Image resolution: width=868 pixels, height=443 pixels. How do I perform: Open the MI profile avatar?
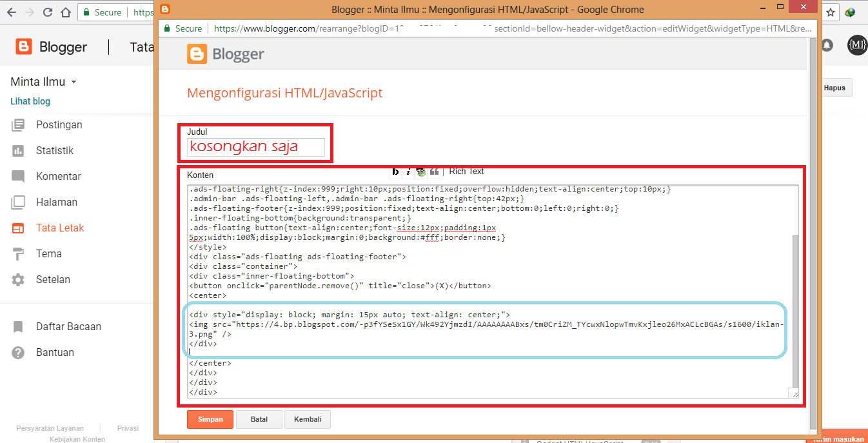pyautogui.click(x=856, y=45)
